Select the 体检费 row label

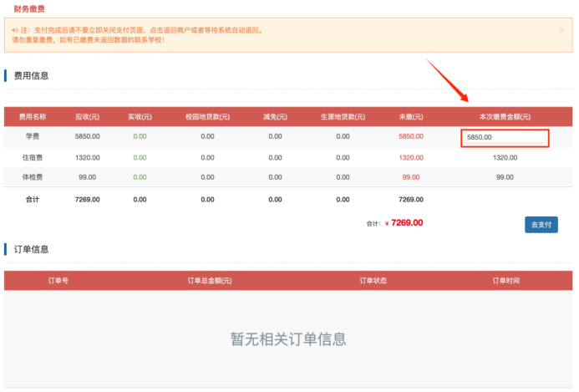(x=33, y=177)
